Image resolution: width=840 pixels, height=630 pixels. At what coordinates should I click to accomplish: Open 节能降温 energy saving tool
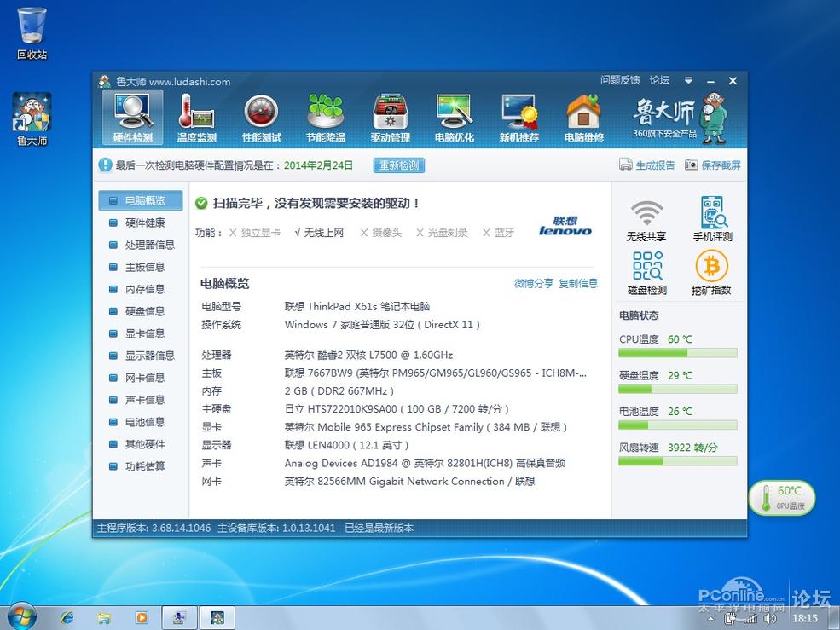click(326, 118)
